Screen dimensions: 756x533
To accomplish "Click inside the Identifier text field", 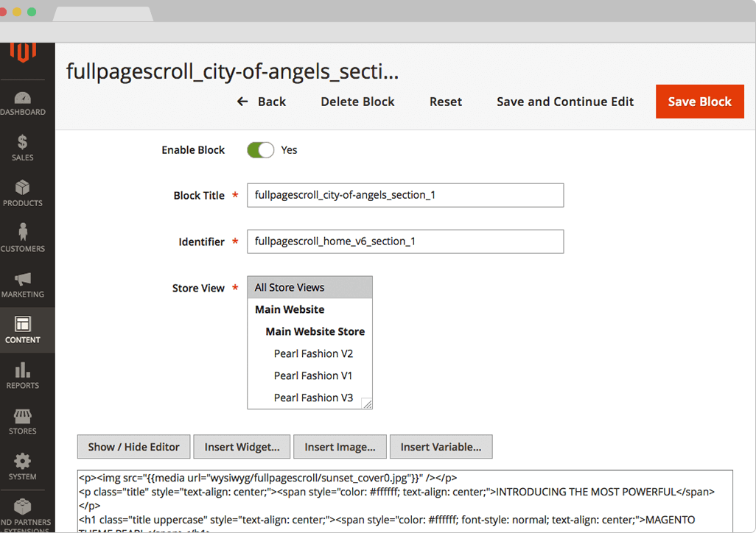I will 405,241.
